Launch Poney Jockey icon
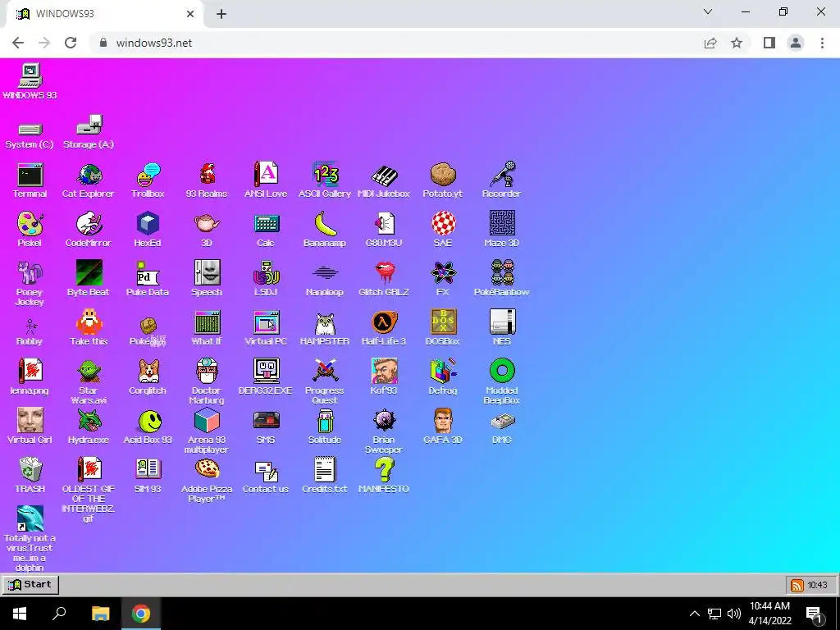Screen dimensions: 840x630 pyautogui.click(x=30, y=272)
